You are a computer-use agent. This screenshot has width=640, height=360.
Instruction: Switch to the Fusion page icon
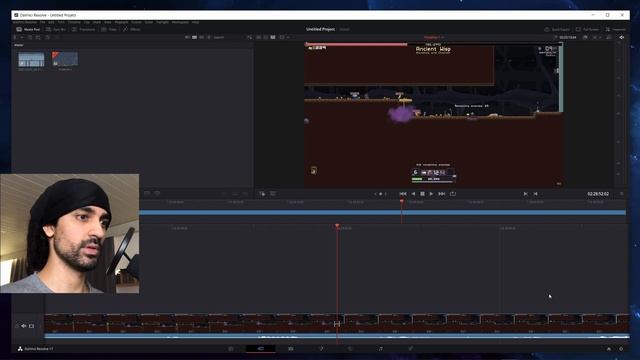[321, 349]
